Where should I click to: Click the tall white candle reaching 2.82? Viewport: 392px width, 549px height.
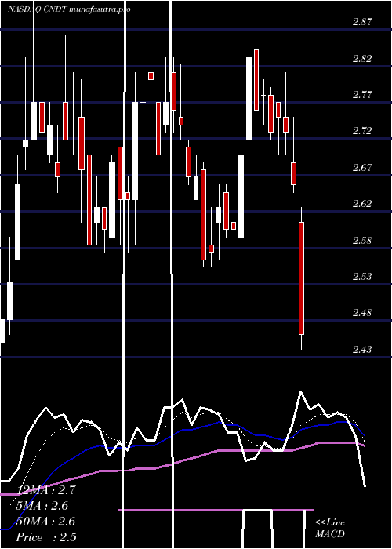(x=249, y=99)
